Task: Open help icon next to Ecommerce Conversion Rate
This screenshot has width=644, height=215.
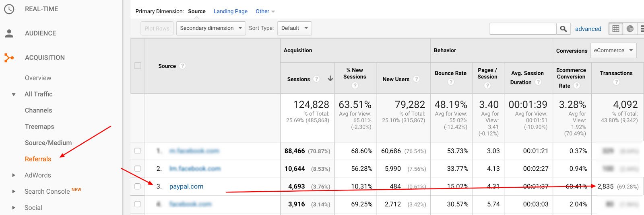Action: pos(577,86)
